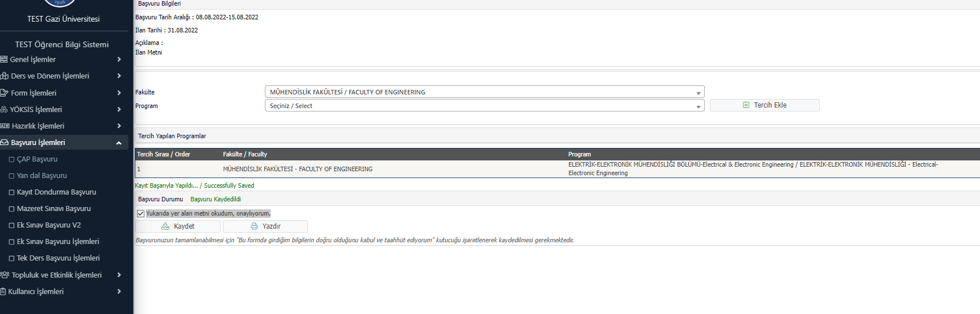The height and width of the screenshot is (314, 980).
Task: Click 'MÜHENDİSLİK FAKÜLTESİ - FACULTY OF ENGINEERING' table cell
Action: coord(298,169)
